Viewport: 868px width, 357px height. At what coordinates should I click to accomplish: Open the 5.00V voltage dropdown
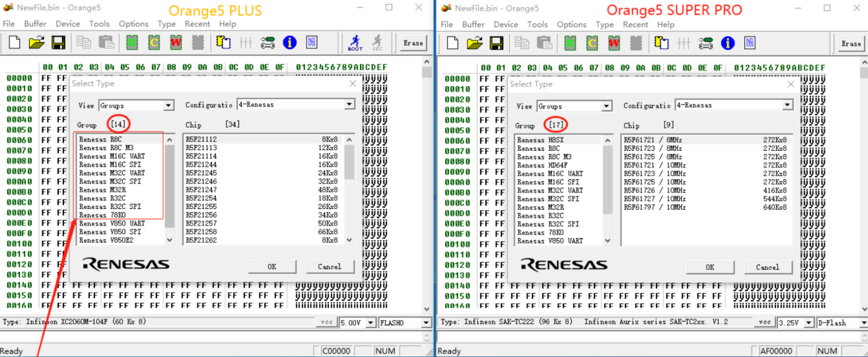click(371, 323)
